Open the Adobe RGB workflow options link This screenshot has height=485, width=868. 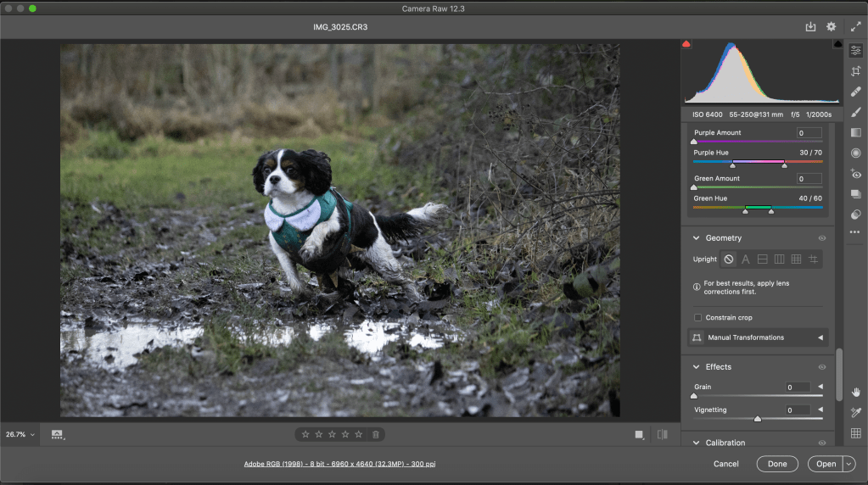[x=339, y=464]
